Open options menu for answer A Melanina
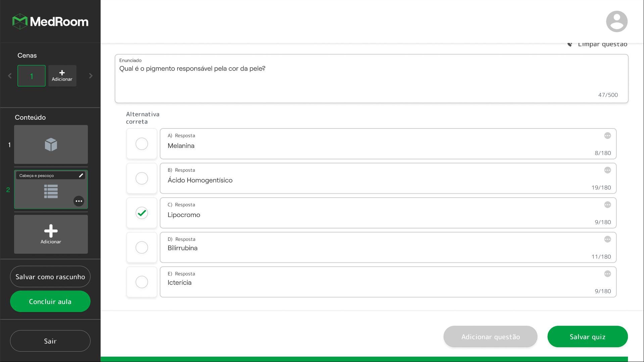Viewport: 644px width, 362px height. point(607,136)
